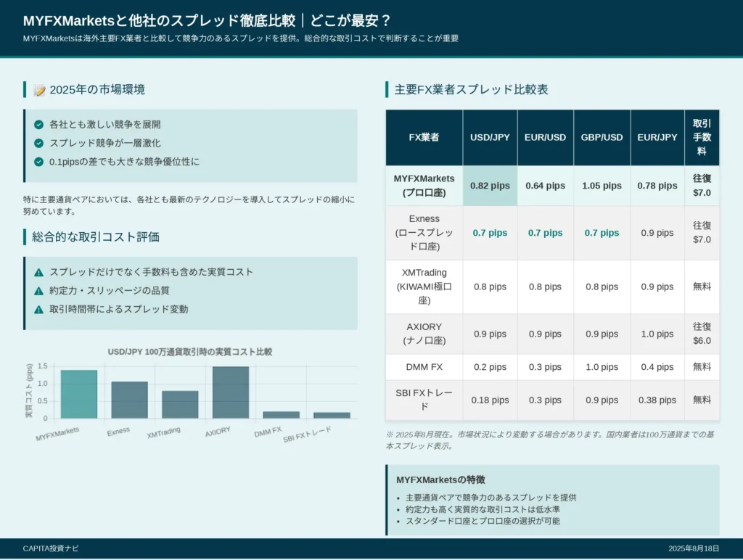743x560 pixels.
Task: Click Exness EUR/JPY 0.9 pips cell
Action: (x=657, y=233)
